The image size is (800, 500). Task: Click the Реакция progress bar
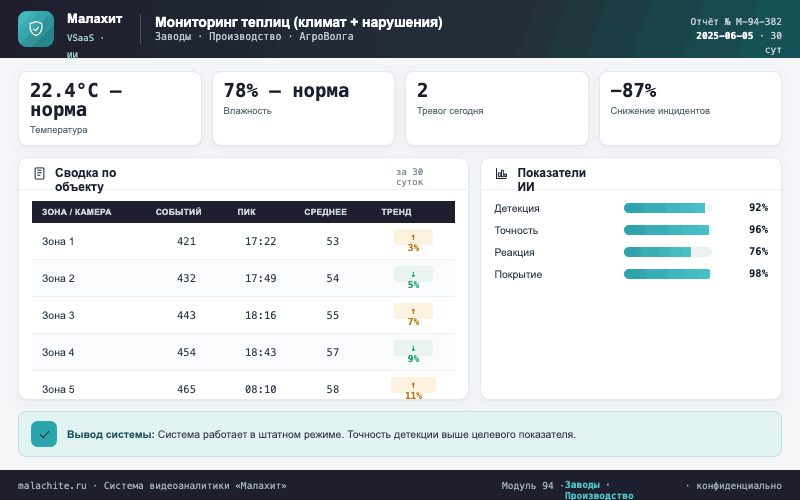point(667,252)
